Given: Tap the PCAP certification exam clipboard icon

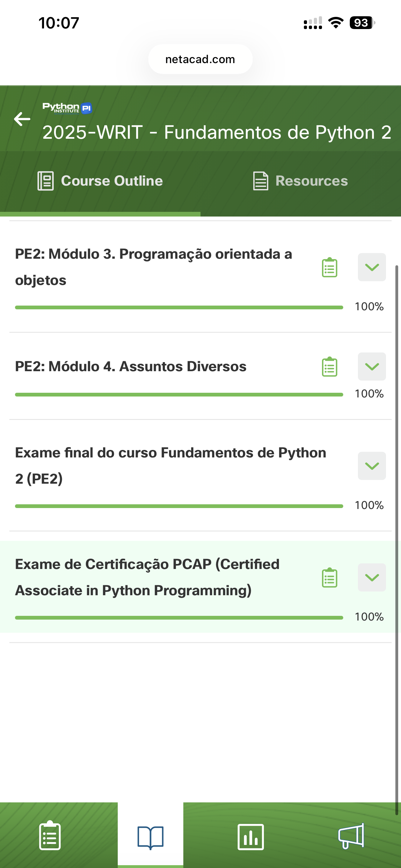Looking at the screenshot, I should point(329,577).
